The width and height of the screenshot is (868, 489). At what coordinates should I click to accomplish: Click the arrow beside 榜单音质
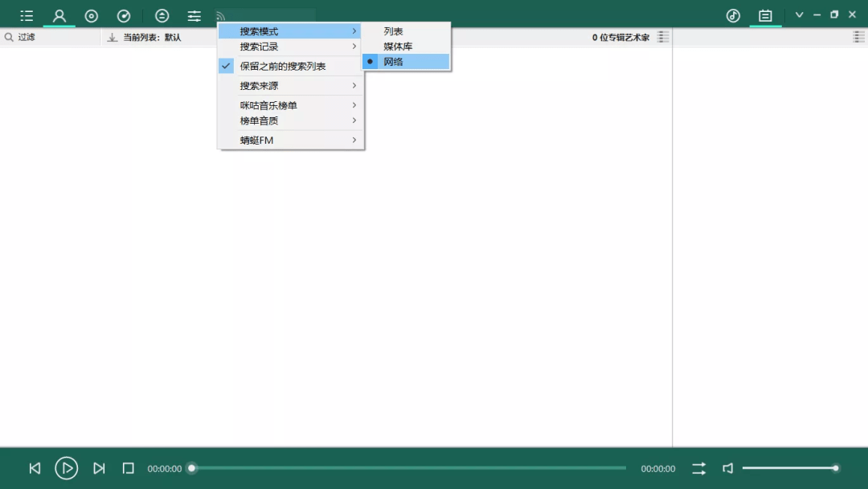[354, 120]
